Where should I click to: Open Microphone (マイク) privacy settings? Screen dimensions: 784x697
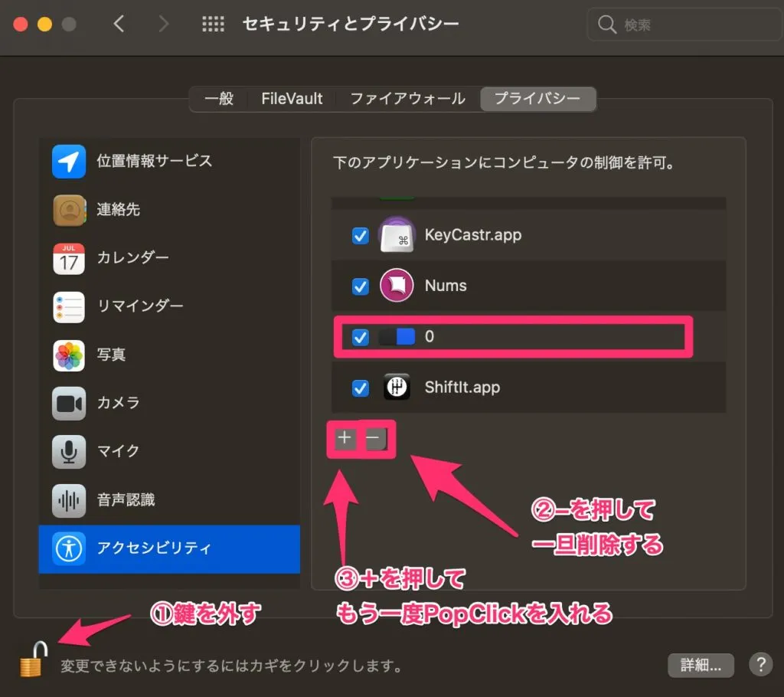(113, 451)
